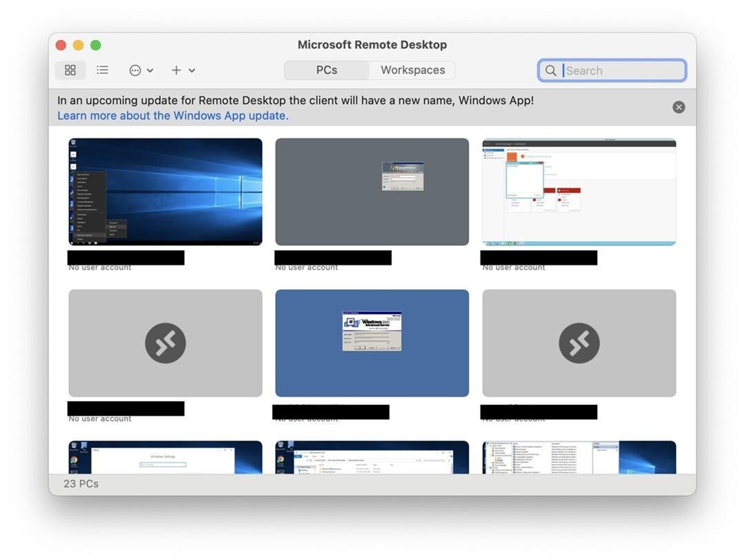Switch to the Workspaces tab
The height and width of the screenshot is (560, 745).
click(x=412, y=70)
